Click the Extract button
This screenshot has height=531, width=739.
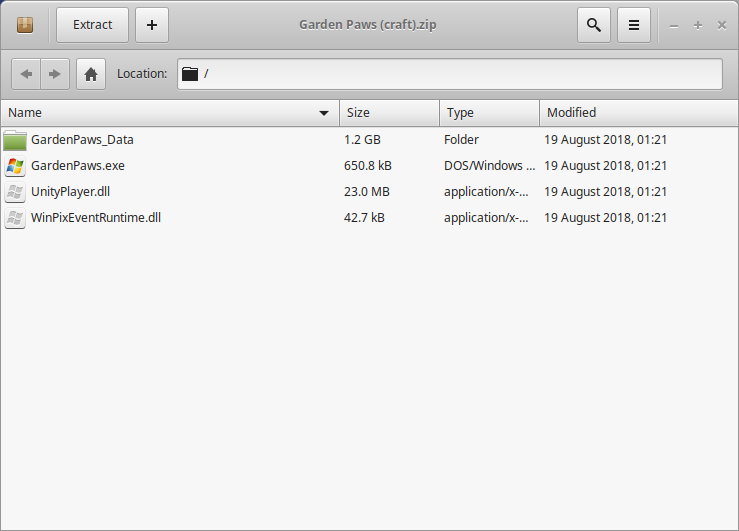pos(92,25)
